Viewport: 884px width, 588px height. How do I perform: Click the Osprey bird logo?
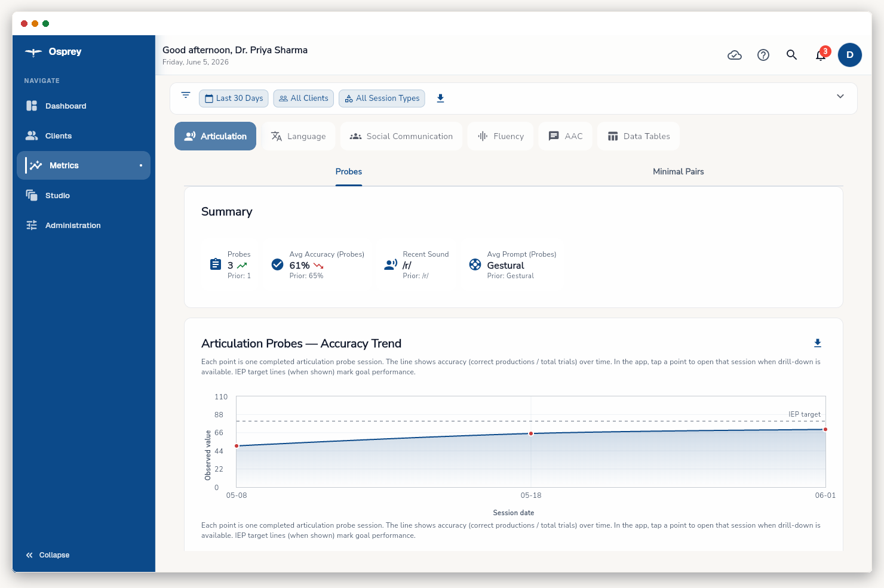tap(33, 52)
